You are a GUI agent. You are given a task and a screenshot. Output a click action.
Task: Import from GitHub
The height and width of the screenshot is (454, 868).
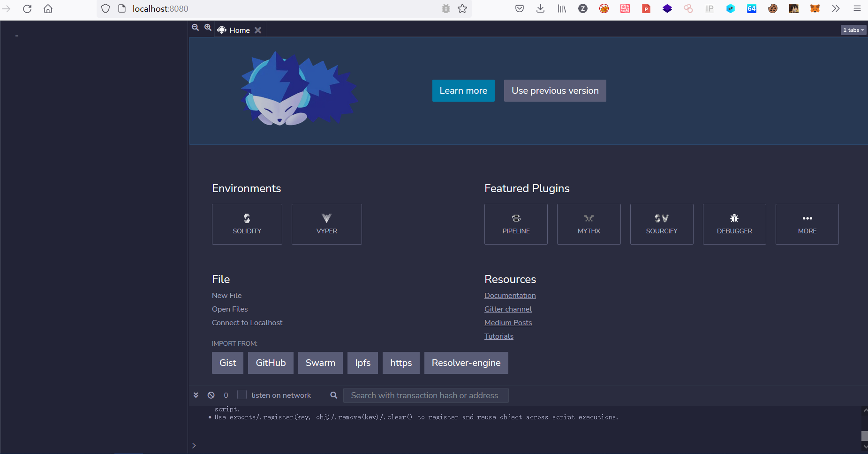point(271,363)
